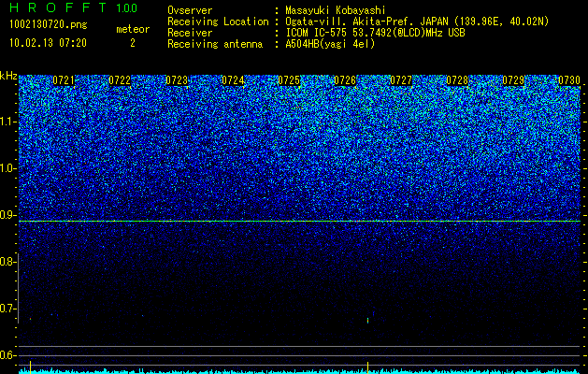588x374 pixels.
Task: Click the 0727 time label
Action: [401, 80]
